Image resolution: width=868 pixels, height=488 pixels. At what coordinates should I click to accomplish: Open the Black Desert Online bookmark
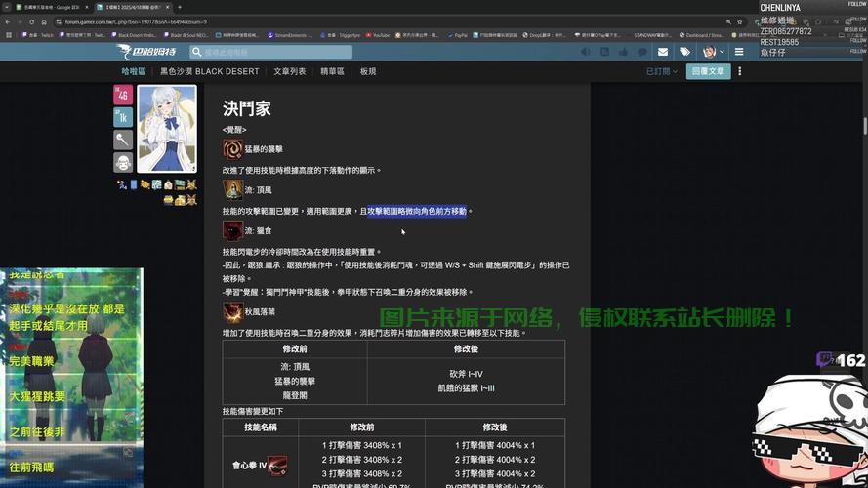tap(135, 35)
